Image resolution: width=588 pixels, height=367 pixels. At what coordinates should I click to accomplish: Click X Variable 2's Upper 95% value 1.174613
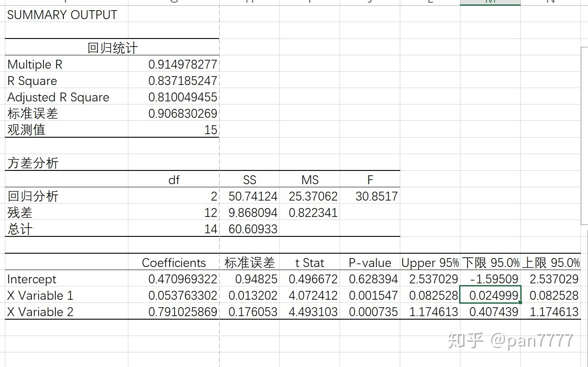[433, 312]
